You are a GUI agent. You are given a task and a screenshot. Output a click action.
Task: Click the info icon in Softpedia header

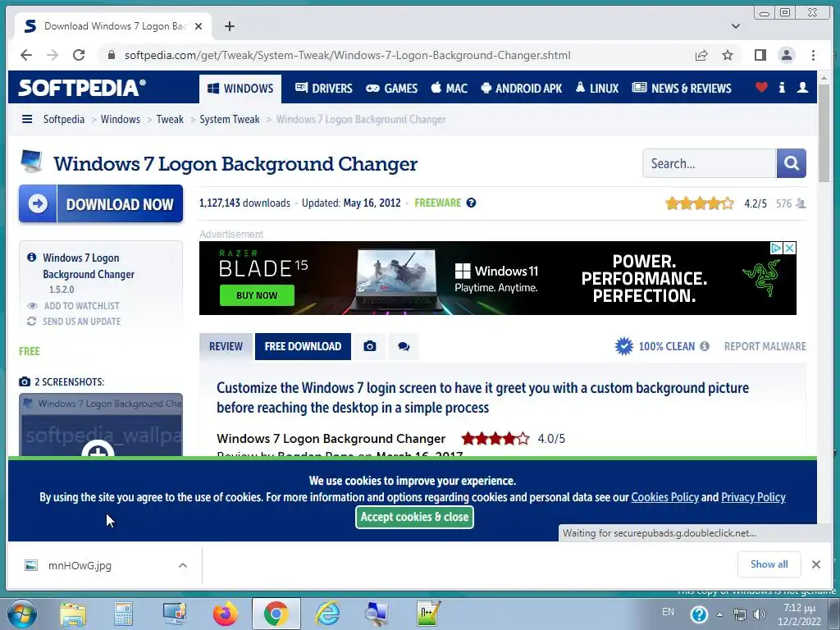[x=782, y=87]
